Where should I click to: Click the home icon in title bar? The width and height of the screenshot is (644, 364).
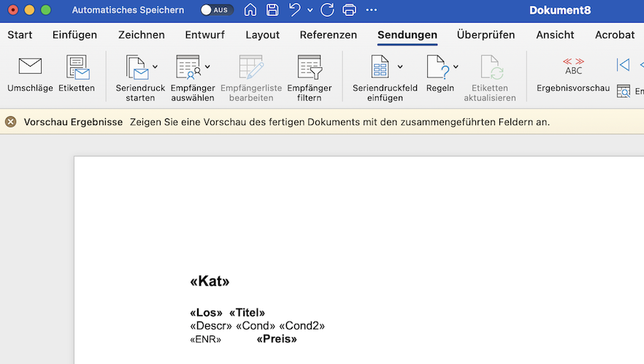click(x=250, y=10)
